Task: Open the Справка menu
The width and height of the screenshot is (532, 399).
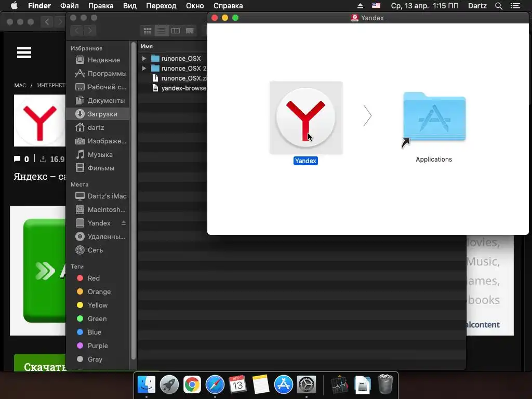Action: (x=228, y=6)
